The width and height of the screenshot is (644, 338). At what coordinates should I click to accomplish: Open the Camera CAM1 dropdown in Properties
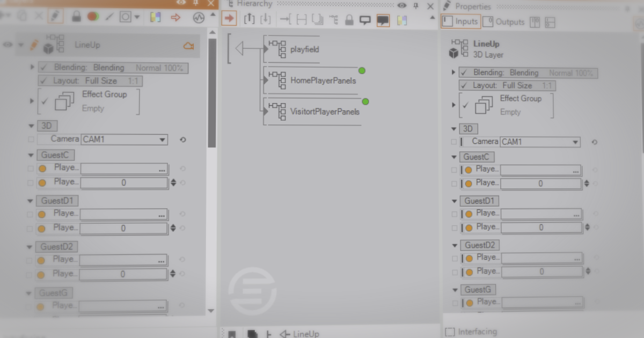pos(575,142)
